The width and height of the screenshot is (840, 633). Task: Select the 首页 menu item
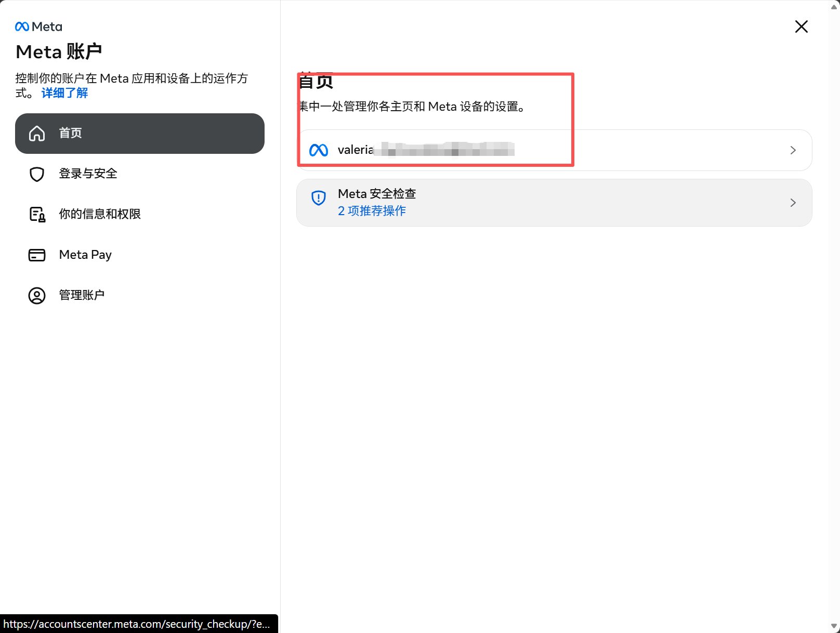140,134
